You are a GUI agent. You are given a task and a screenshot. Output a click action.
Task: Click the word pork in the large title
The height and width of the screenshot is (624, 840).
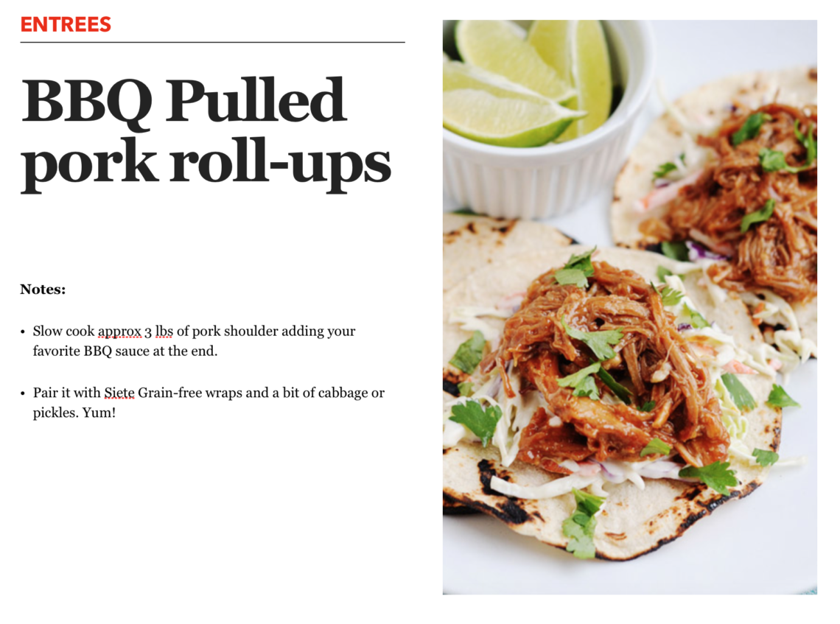click(89, 164)
